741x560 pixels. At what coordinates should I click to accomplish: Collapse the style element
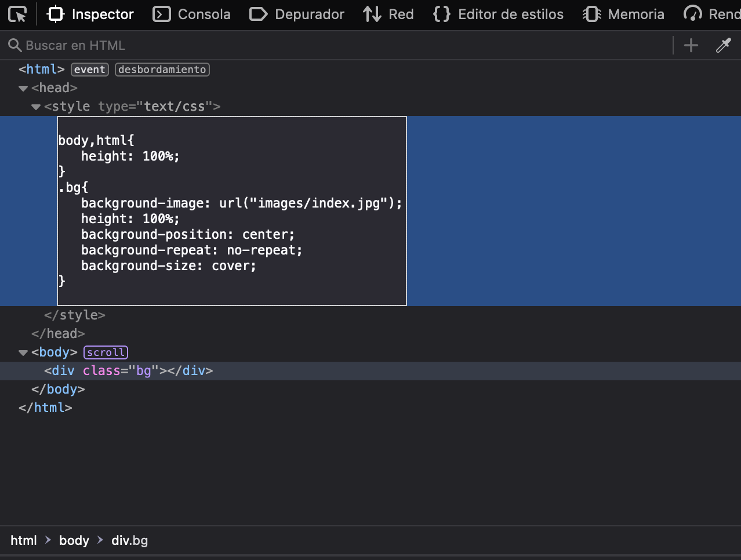(36, 107)
